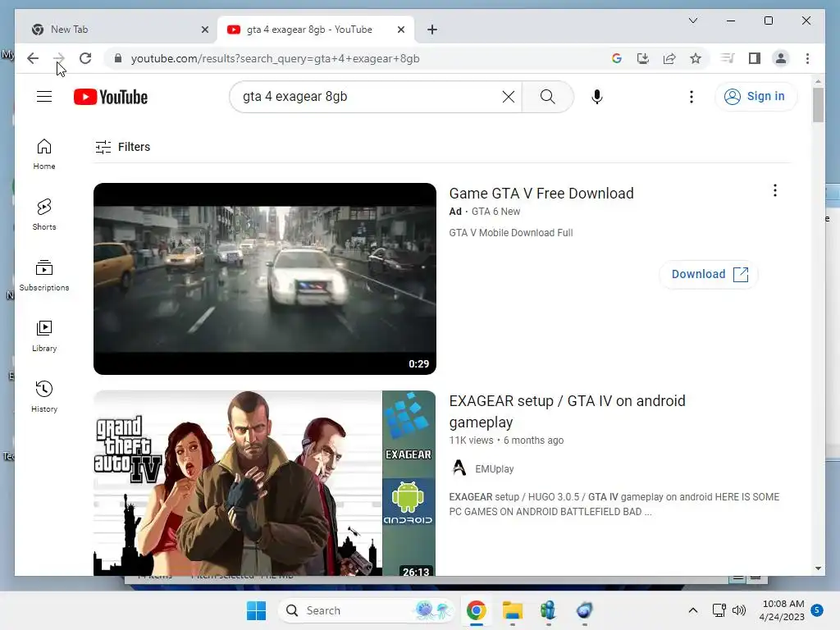Click the Google icon in the address bar
The width and height of the screenshot is (840, 630).
coord(617,58)
